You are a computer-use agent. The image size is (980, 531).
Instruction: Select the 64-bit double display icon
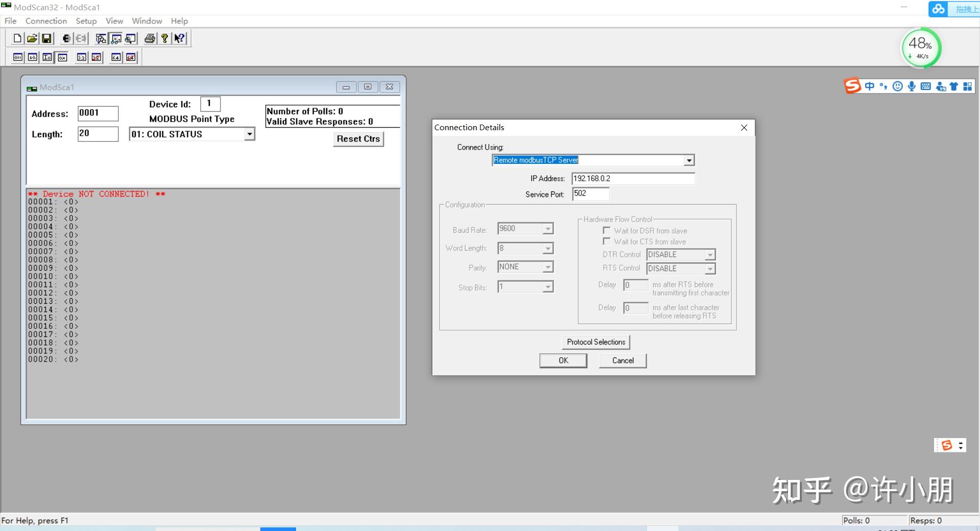(x=116, y=57)
